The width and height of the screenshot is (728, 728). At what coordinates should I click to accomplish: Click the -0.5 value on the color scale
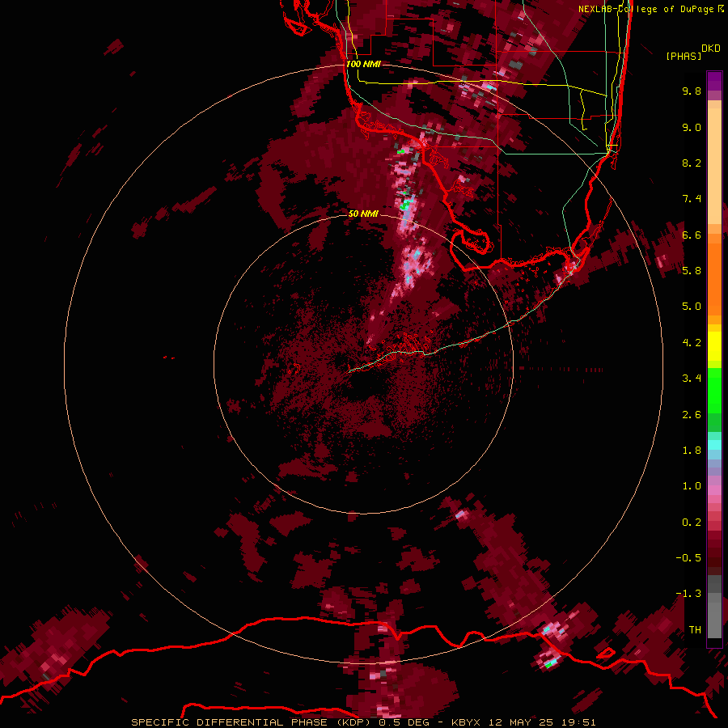point(688,558)
